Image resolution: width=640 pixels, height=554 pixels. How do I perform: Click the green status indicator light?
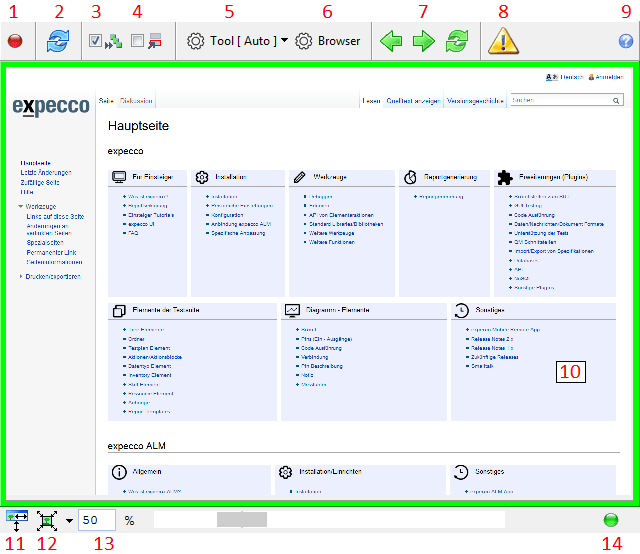coord(612,520)
